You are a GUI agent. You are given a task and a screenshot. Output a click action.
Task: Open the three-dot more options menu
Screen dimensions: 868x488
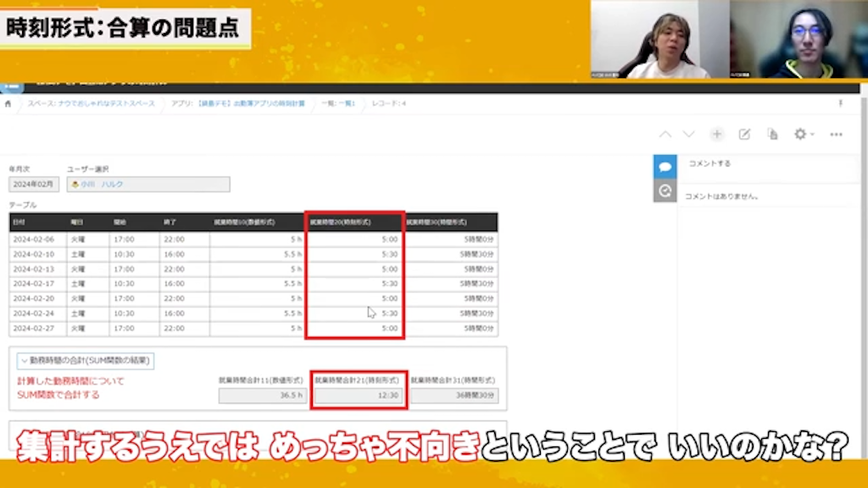[836, 135]
